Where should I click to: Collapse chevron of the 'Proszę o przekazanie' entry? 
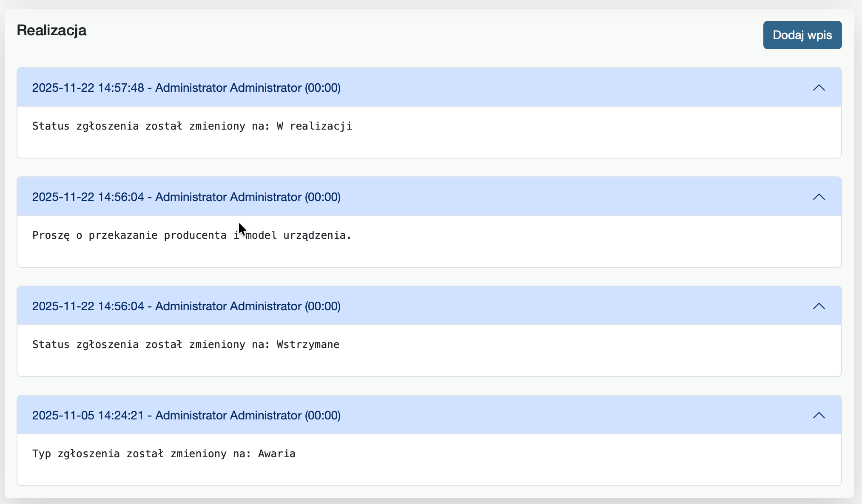tap(819, 197)
